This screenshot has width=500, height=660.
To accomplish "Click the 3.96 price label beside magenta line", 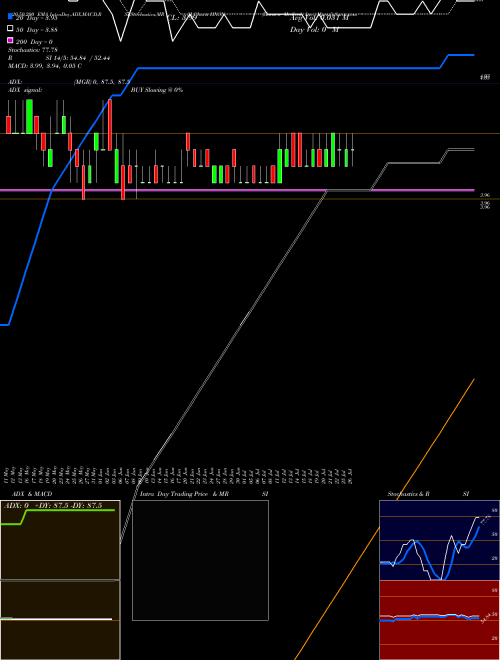I will pos(485,195).
